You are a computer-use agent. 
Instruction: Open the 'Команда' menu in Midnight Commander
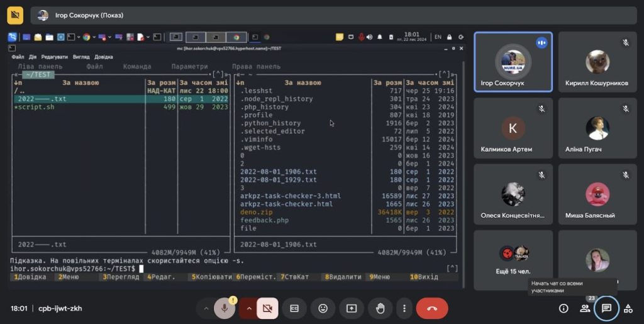[137, 66]
